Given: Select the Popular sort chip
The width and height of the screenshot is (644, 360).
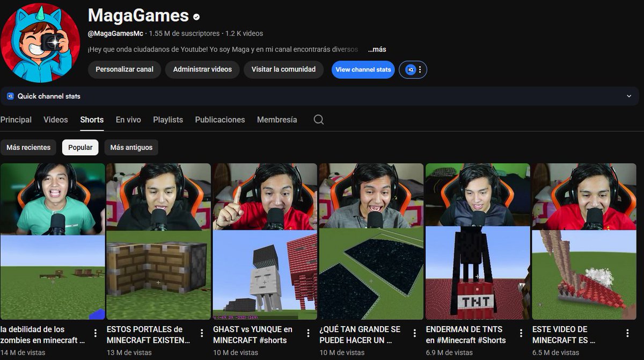Looking at the screenshot, I should pyautogui.click(x=80, y=147).
